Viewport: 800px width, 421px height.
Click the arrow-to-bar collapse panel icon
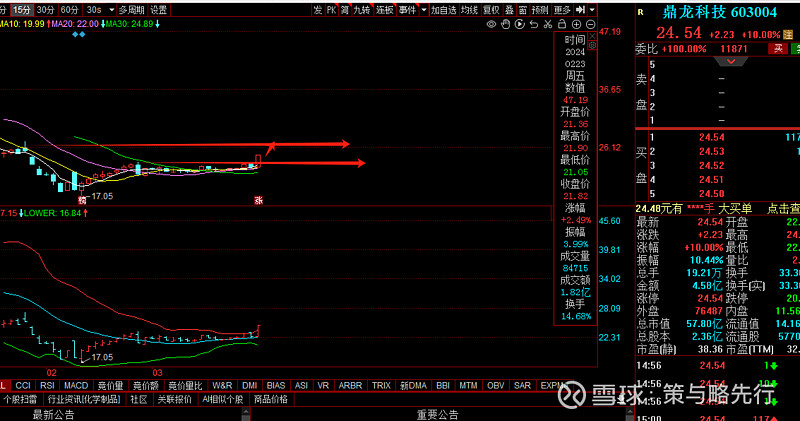tap(580, 10)
